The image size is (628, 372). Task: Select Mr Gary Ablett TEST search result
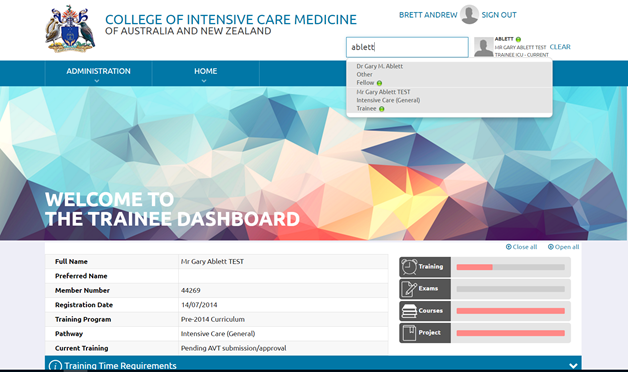pos(449,100)
